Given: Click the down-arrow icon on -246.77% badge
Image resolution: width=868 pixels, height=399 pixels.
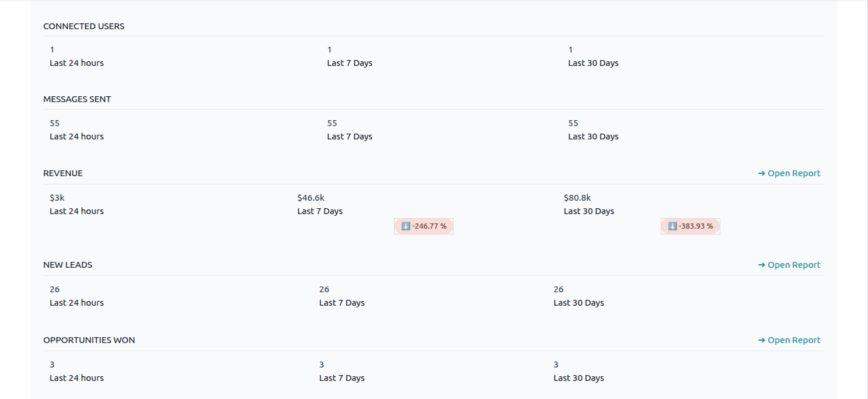Looking at the screenshot, I should pos(406,226).
